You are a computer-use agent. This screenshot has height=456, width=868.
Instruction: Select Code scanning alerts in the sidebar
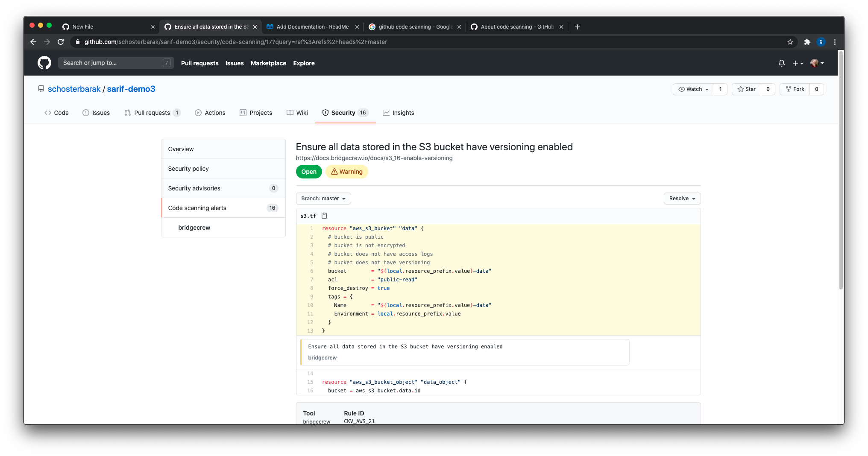(x=223, y=208)
